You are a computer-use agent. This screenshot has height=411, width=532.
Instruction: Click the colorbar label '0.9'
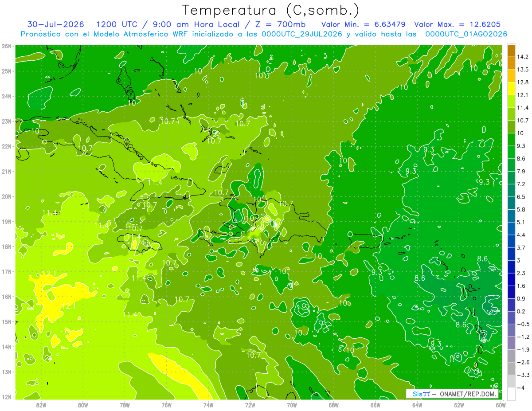522,298
